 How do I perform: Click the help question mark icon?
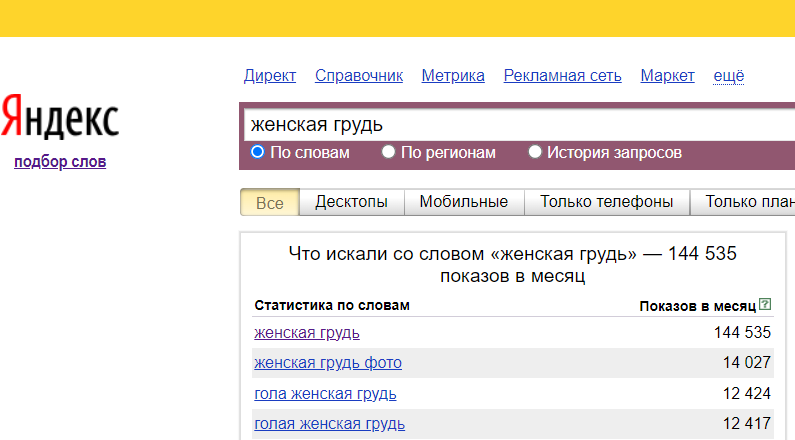pos(765,305)
